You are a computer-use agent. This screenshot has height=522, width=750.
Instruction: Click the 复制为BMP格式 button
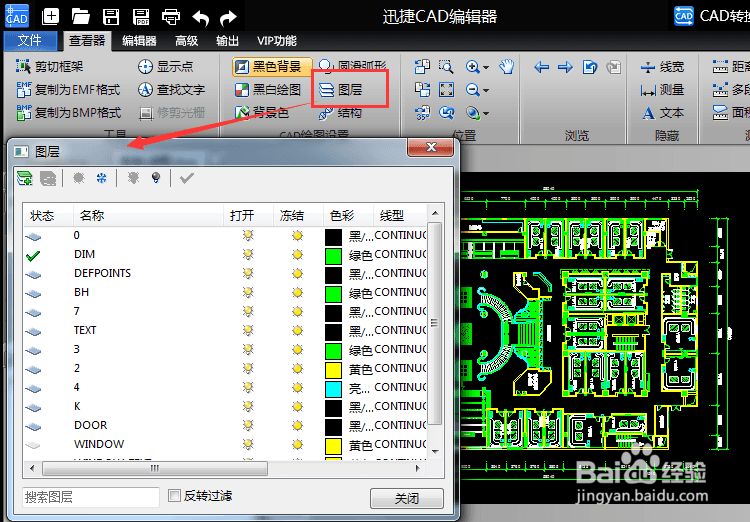tap(69, 112)
